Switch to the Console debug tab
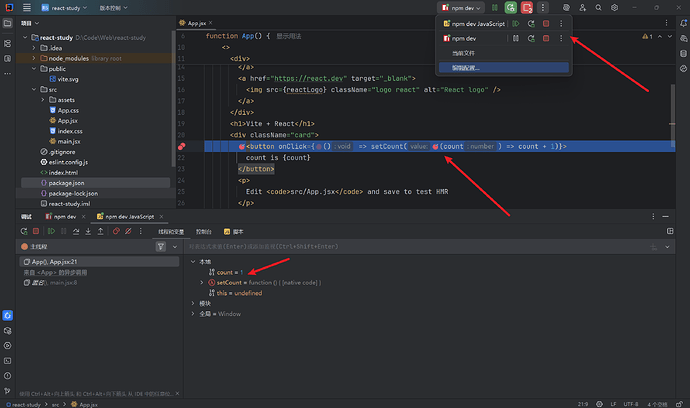The image size is (690, 408). (204, 232)
